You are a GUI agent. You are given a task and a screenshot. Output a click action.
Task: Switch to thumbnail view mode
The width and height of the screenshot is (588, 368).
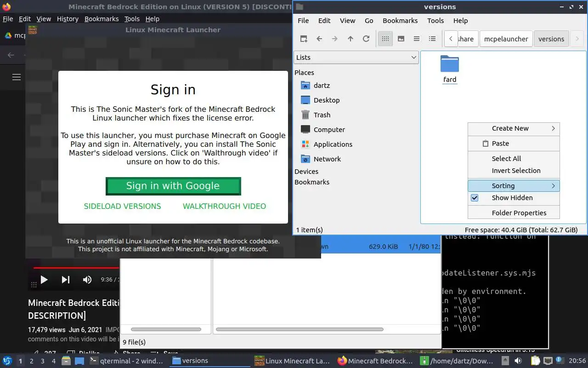point(401,39)
